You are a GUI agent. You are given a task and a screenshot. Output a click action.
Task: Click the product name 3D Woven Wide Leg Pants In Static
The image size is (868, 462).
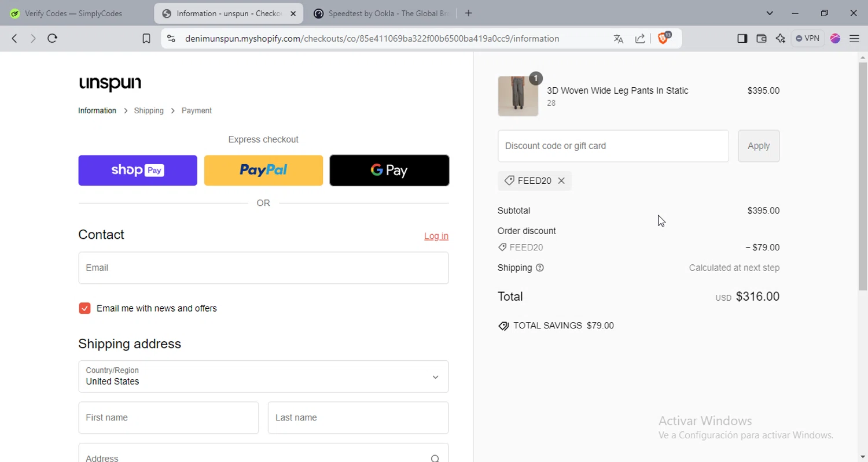tap(617, 90)
